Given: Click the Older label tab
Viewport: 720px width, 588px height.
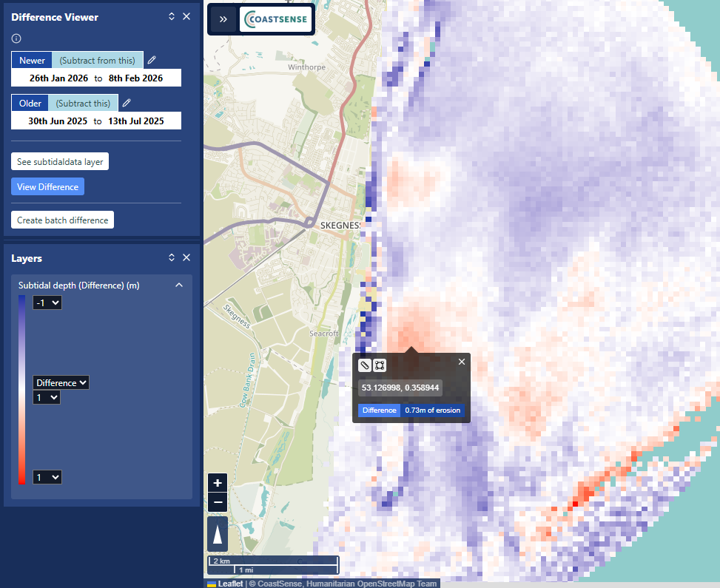Looking at the screenshot, I should coord(30,104).
